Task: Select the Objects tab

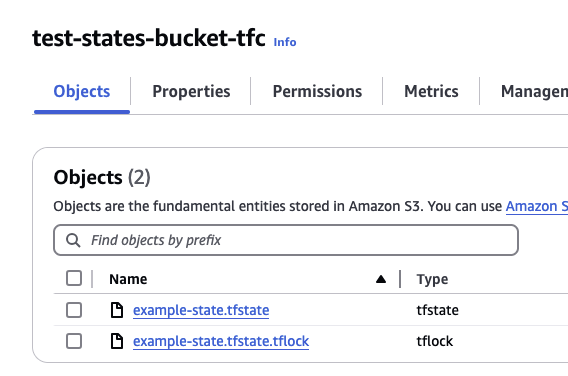Action: [x=82, y=91]
